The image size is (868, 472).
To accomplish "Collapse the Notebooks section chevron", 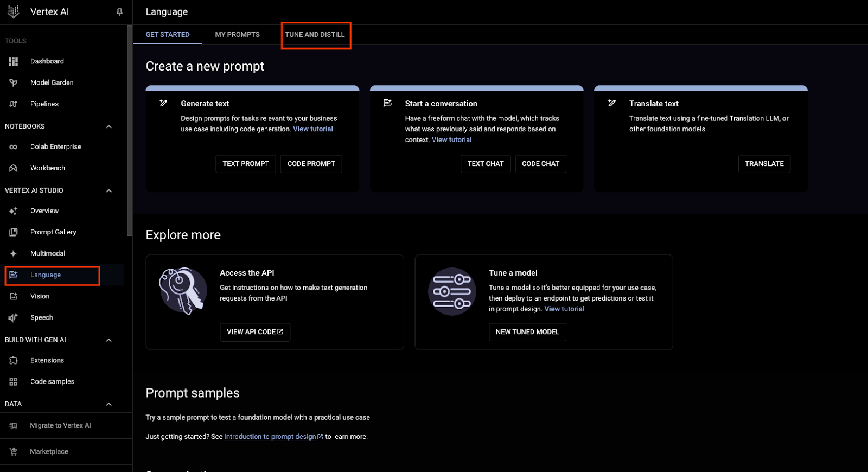I will pos(109,126).
